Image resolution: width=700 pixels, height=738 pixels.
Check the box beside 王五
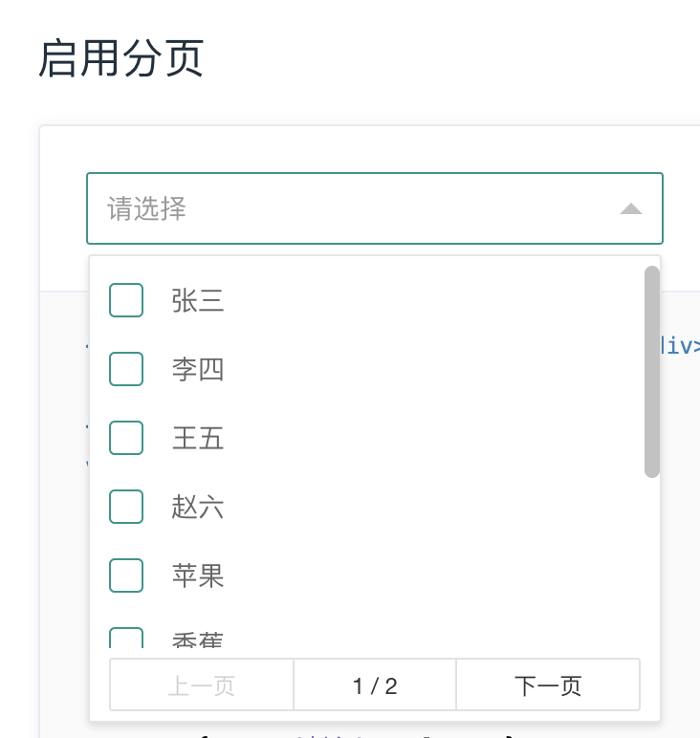click(126, 438)
